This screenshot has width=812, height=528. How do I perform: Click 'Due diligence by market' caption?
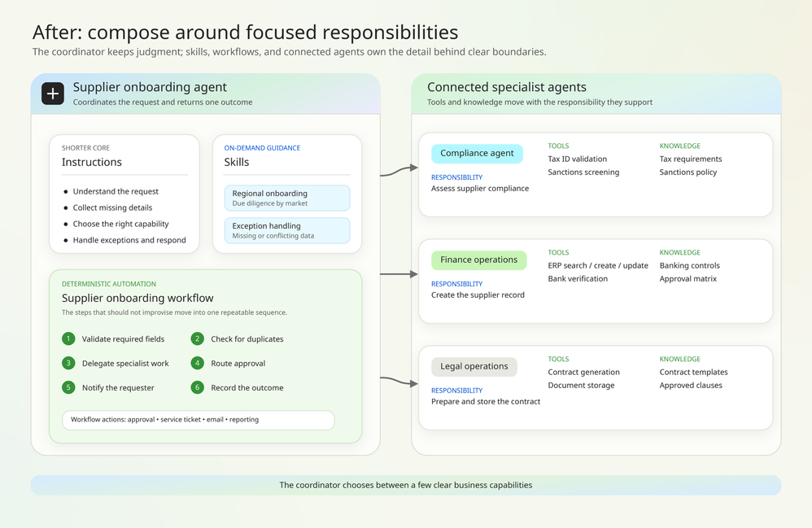coord(270,203)
